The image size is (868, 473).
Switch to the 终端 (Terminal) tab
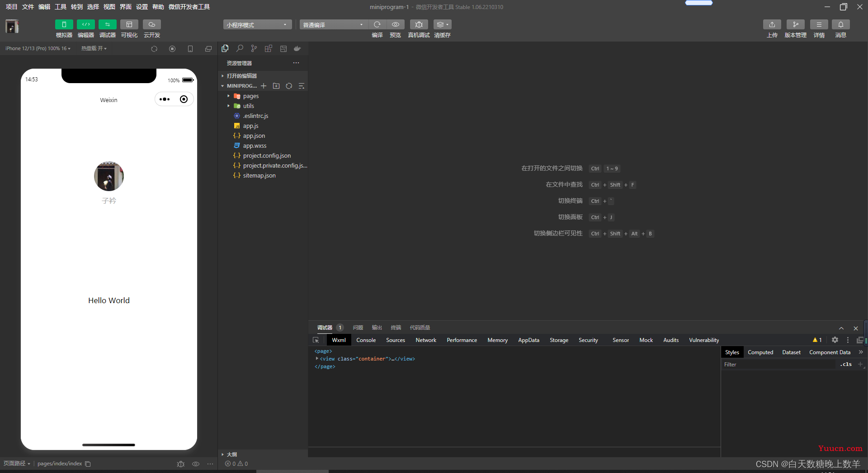396,328
